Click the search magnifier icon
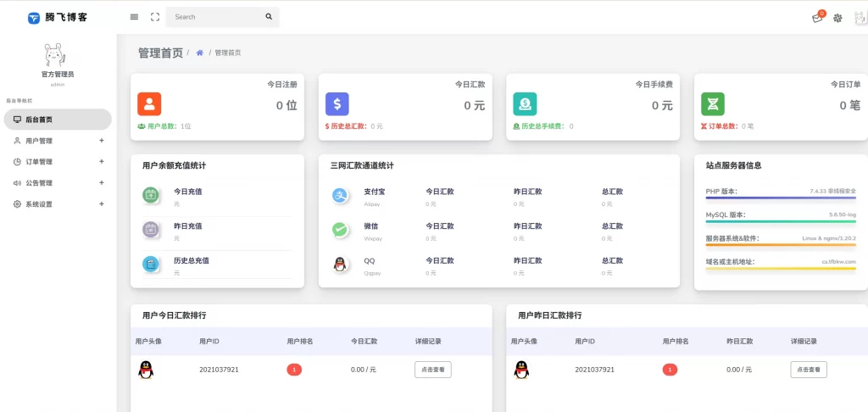The image size is (868, 412). (x=269, y=17)
